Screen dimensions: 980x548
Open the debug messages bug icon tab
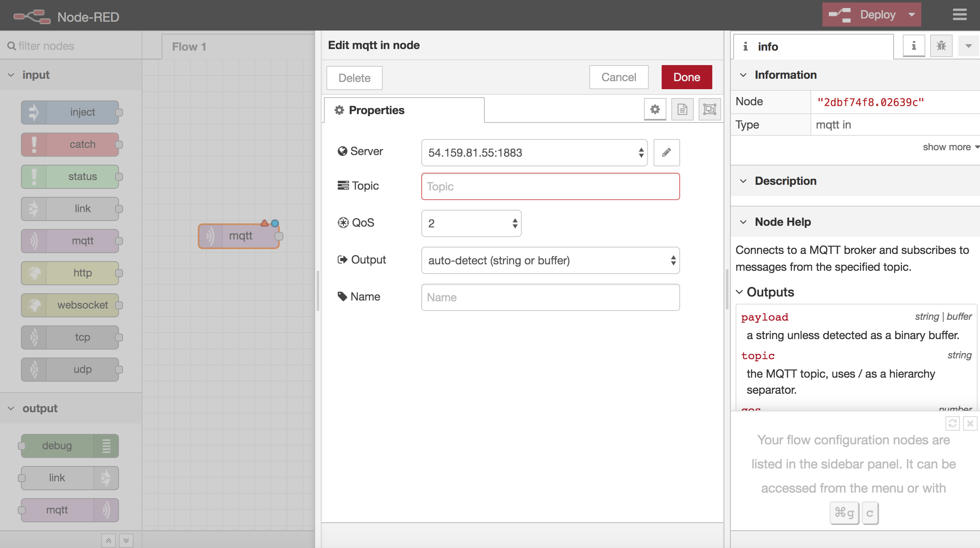941,46
